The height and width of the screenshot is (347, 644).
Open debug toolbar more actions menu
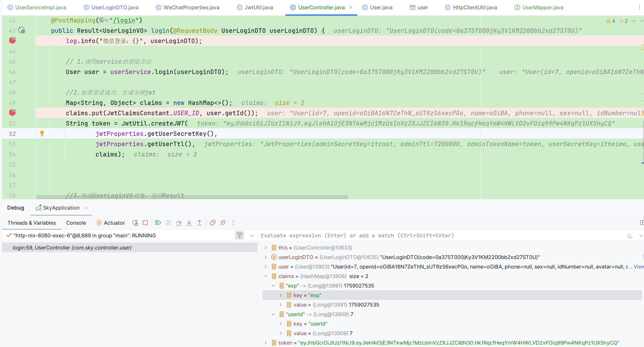tap(233, 223)
